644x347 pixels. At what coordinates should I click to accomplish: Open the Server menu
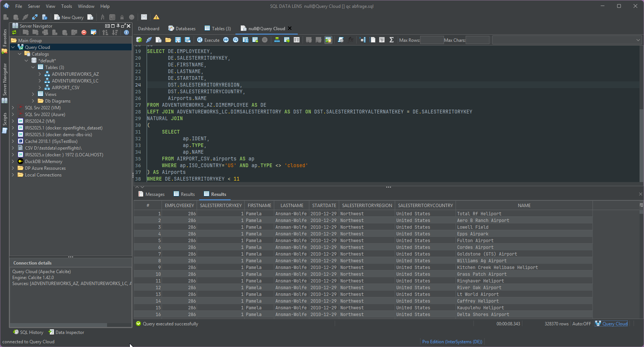click(x=34, y=6)
